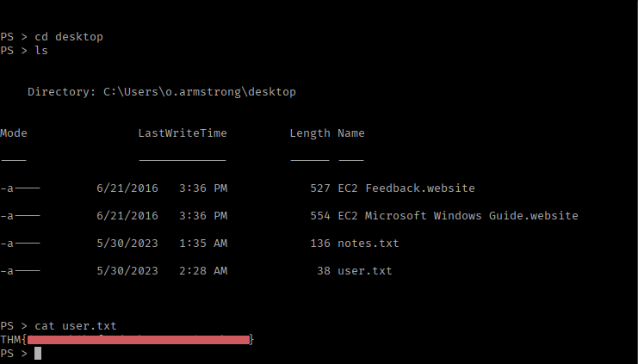Click the 'ls' command on second line
The width and height of the screenshot is (638, 364).
(41, 51)
